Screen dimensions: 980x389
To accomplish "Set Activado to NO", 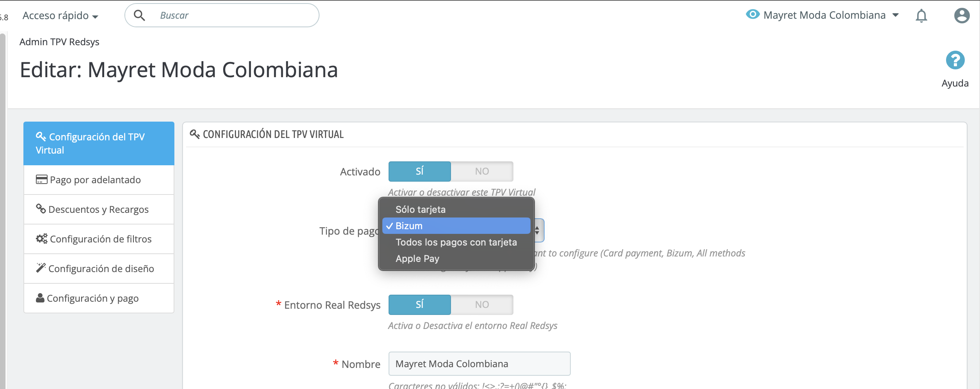I will coord(482,171).
